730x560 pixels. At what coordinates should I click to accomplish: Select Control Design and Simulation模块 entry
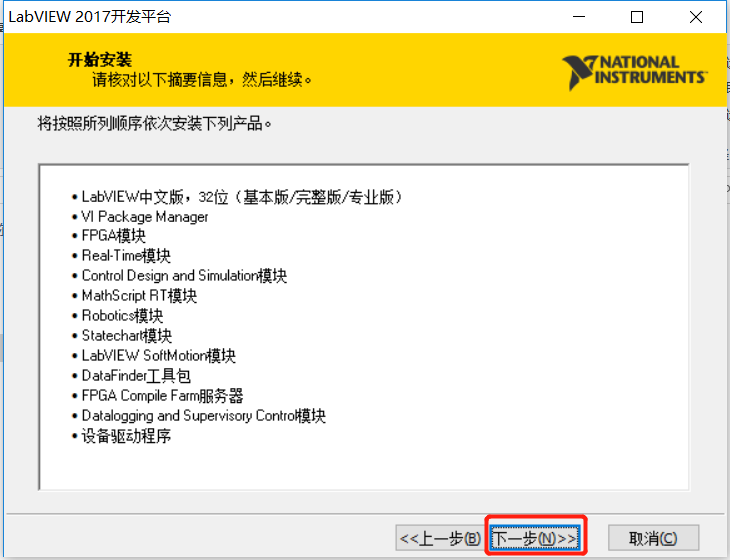[x=180, y=275]
